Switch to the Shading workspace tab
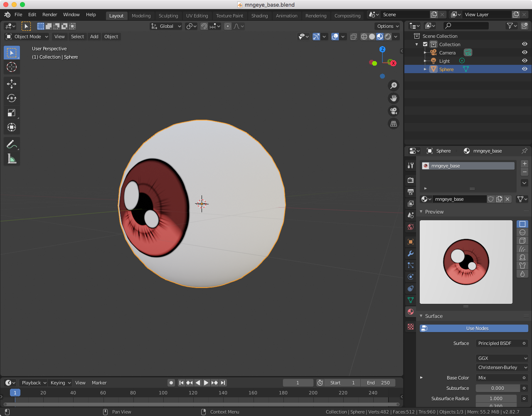The image size is (532, 416). click(x=259, y=15)
